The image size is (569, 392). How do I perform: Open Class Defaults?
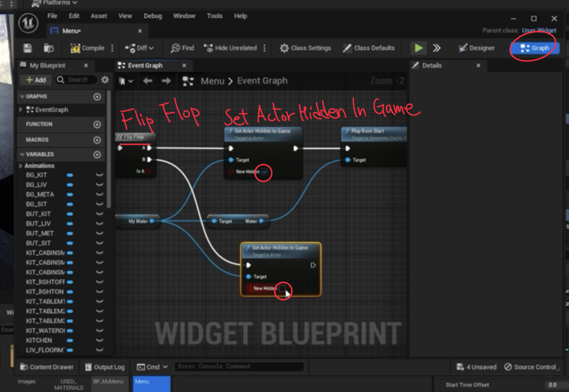click(x=368, y=48)
